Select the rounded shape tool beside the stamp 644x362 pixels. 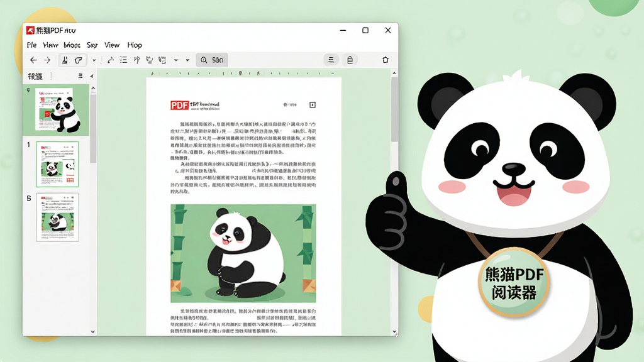79,60
